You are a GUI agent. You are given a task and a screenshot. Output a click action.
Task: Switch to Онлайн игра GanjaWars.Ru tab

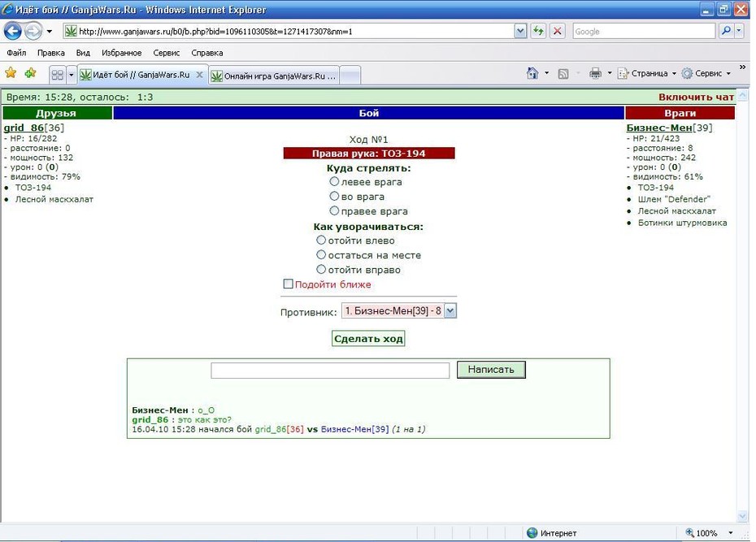[x=274, y=76]
